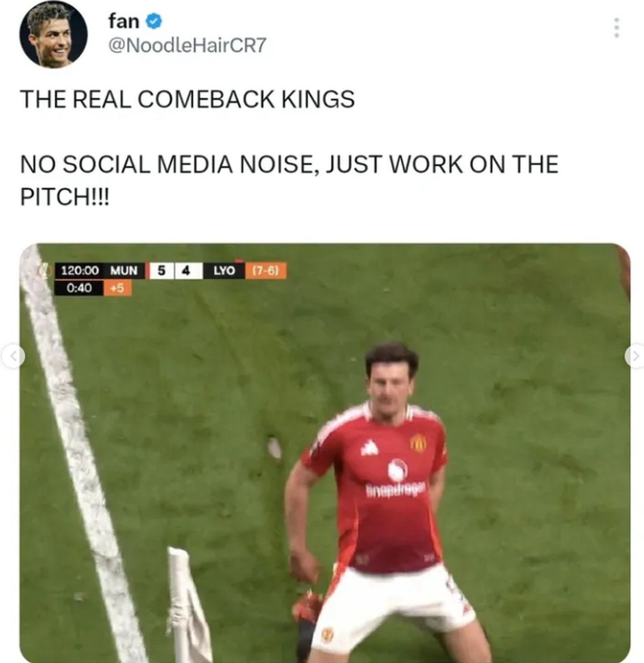Viewport: 644px width, 663px height.
Task: Click the display name "fan"
Action: point(124,21)
